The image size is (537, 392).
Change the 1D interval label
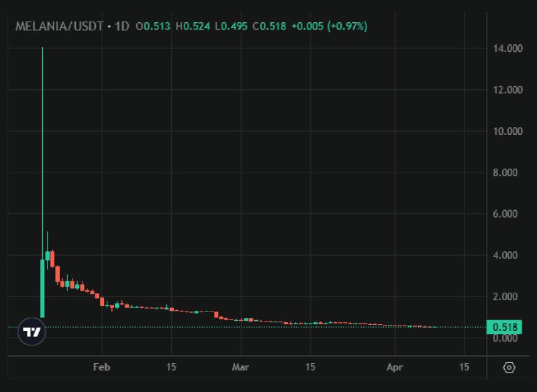coord(122,26)
